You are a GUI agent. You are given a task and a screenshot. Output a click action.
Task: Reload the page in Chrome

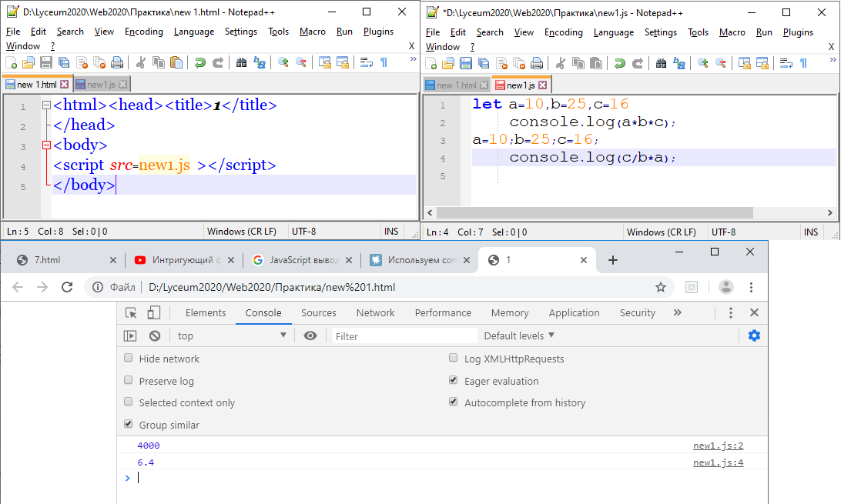[67, 287]
